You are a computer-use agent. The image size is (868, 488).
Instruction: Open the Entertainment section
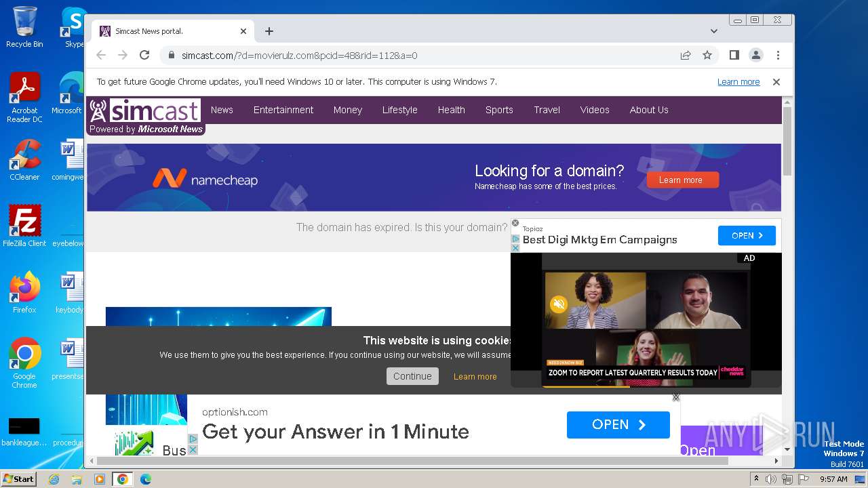[283, 110]
